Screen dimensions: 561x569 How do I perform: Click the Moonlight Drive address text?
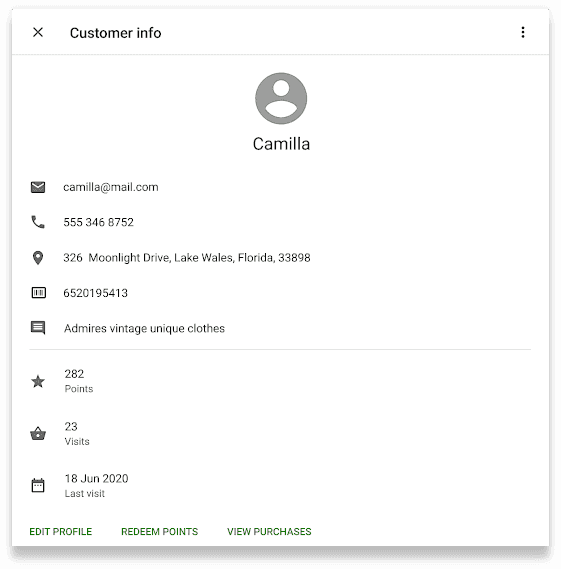point(187,258)
